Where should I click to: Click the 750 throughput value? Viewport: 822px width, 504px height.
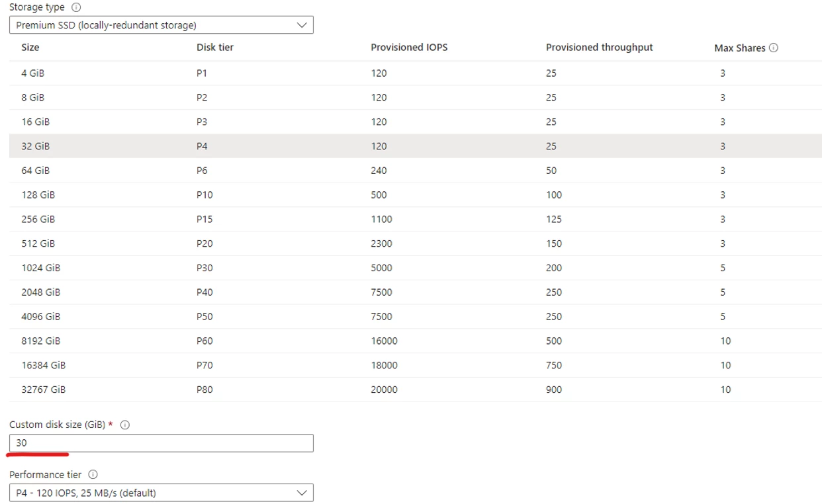click(x=554, y=365)
